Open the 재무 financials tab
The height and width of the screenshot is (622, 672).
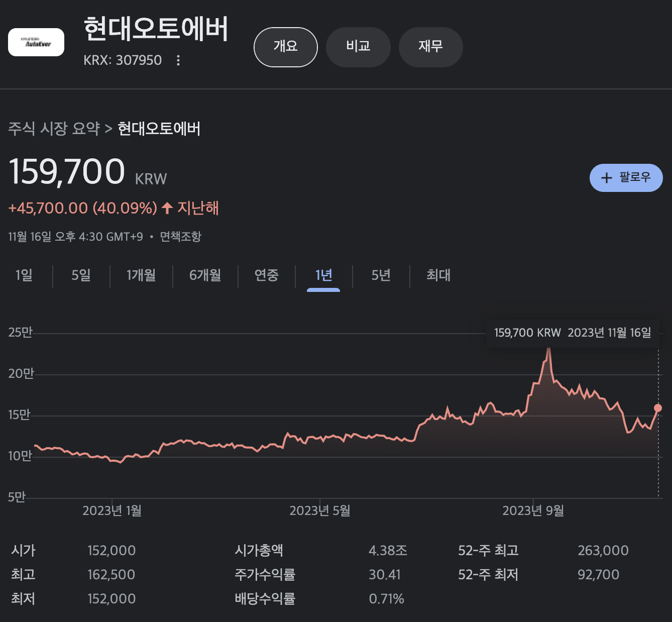pos(430,47)
